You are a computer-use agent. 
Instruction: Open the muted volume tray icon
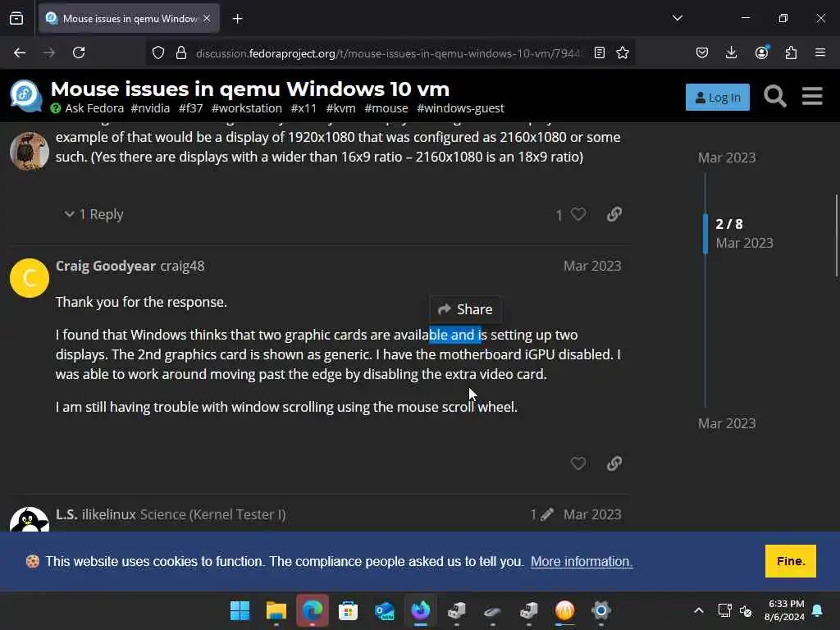(745, 610)
